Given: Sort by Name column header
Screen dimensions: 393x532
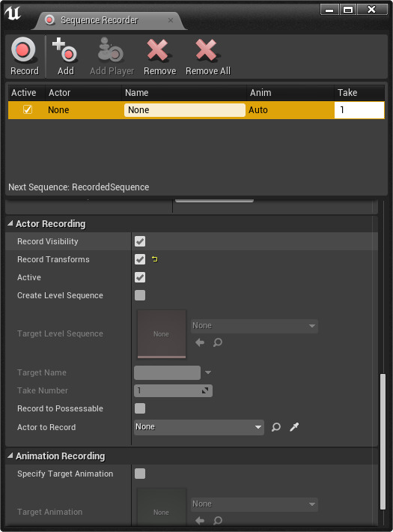Looking at the screenshot, I should point(184,93).
